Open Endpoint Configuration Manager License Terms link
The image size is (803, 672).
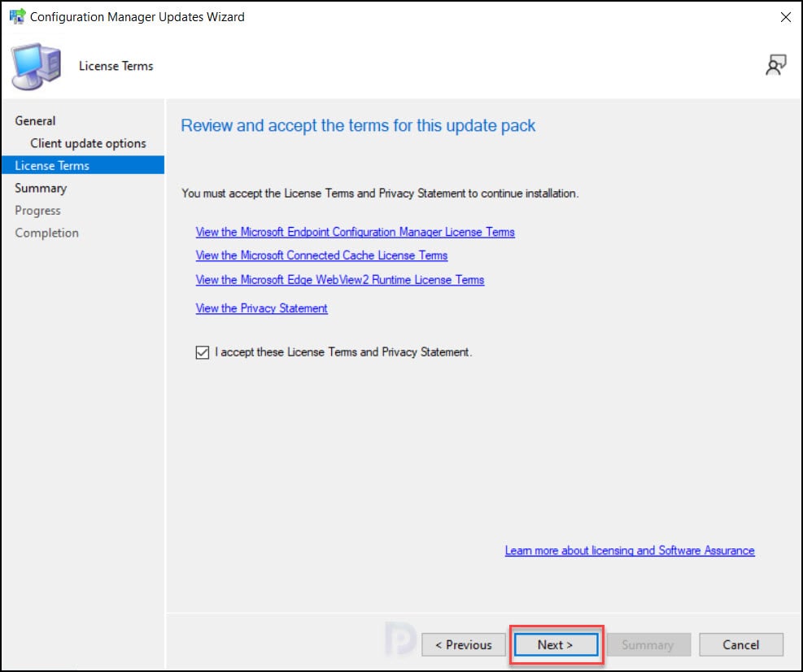coord(355,232)
